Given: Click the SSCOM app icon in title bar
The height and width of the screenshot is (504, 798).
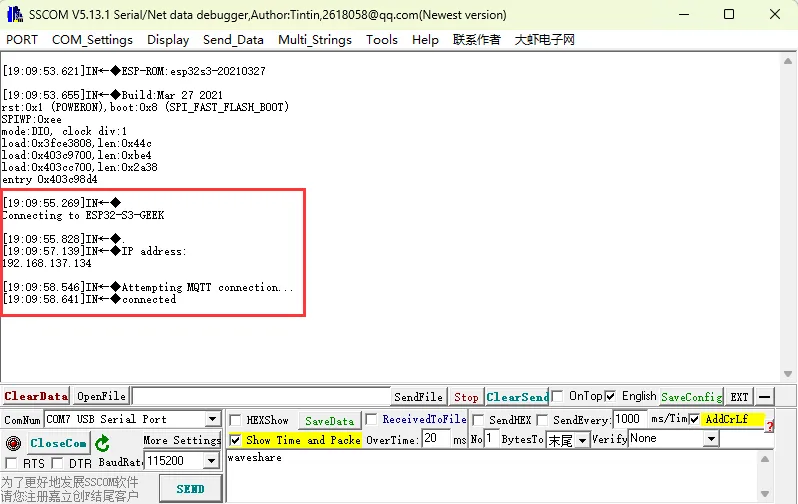Looking at the screenshot, I should (x=14, y=14).
